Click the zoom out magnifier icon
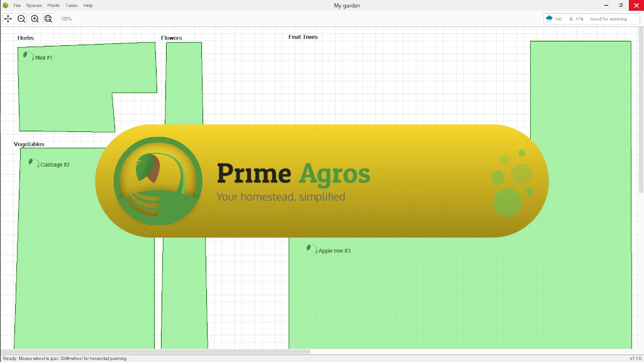 click(x=21, y=19)
